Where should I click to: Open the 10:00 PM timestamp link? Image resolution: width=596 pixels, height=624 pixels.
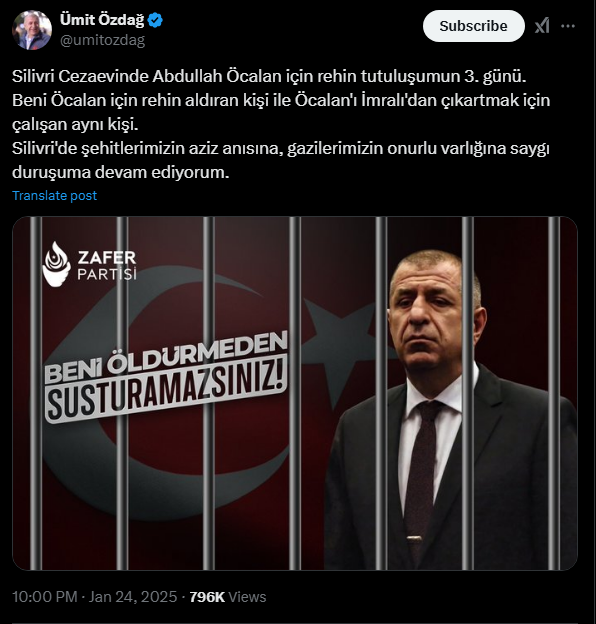45,597
